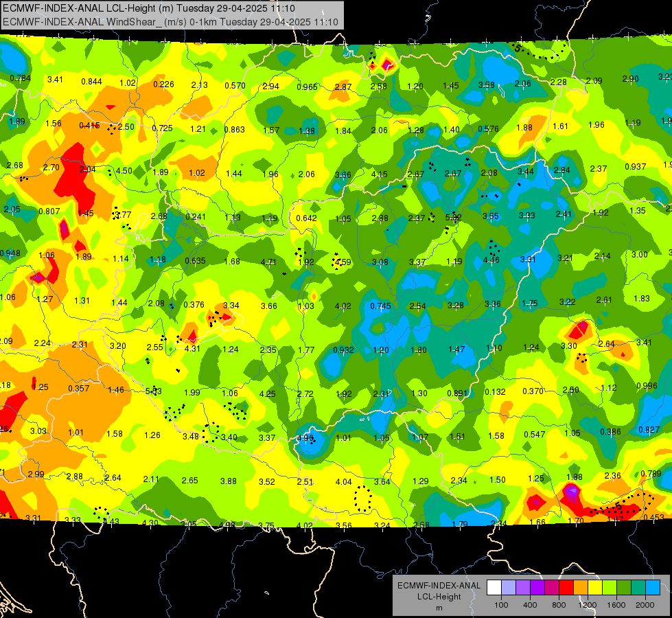The width and height of the screenshot is (672, 618).
Task: Click the 2000 legend tick label
Action: [x=645, y=605]
